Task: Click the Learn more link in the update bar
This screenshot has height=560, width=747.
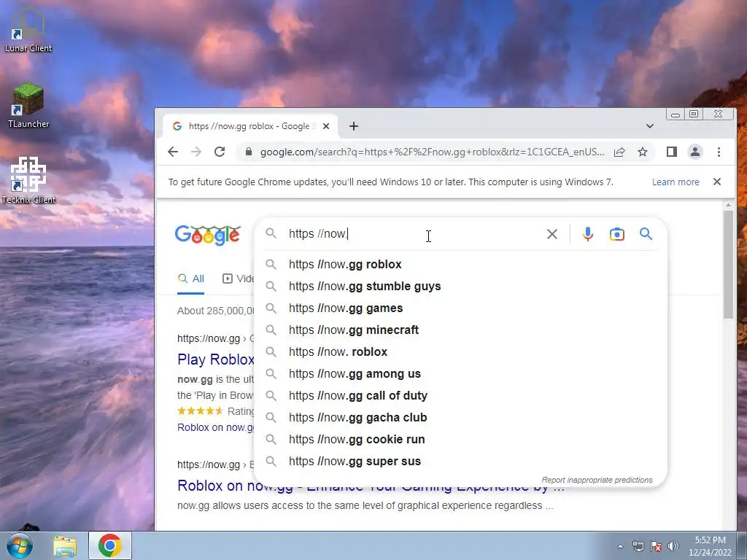Action: 676,182
